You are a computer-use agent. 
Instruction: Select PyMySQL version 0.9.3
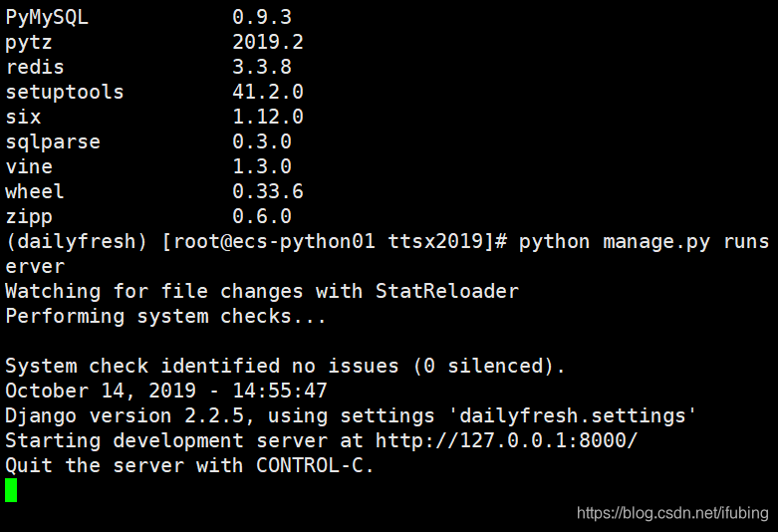262,17
